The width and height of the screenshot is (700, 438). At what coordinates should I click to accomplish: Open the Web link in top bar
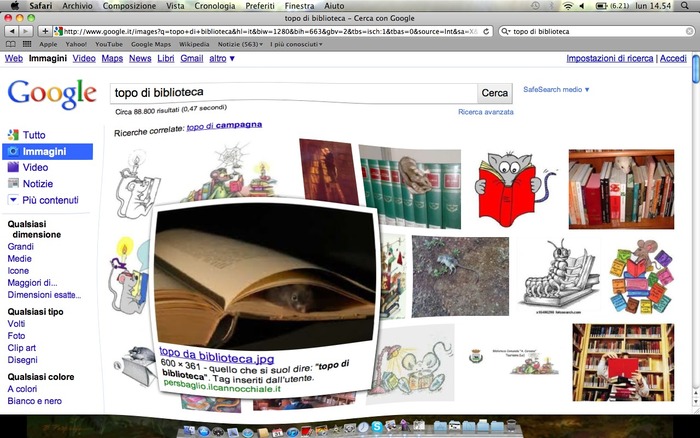(x=14, y=58)
